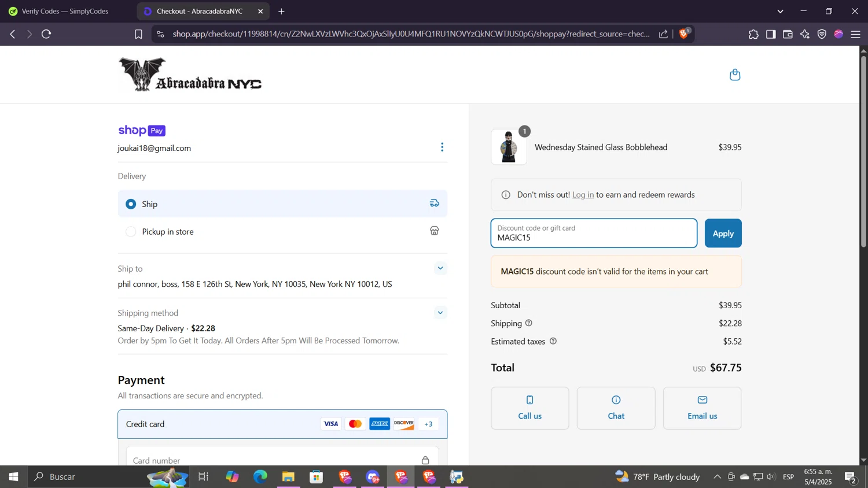This screenshot has width=868, height=488.
Task: Open the Brave Wallet icon
Action: click(x=788, y=34)
